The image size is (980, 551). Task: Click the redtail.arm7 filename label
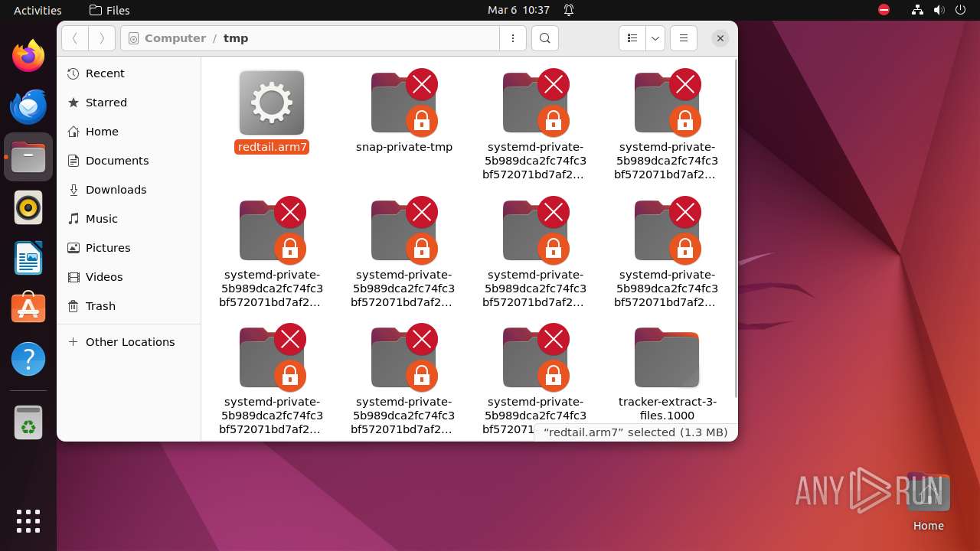pyautogui.click(x=272, y=147)
